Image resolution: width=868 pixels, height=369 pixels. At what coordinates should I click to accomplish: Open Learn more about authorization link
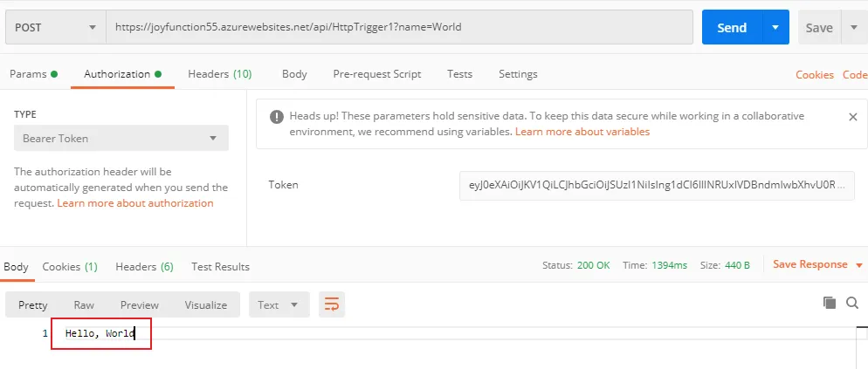coord(135,203)
